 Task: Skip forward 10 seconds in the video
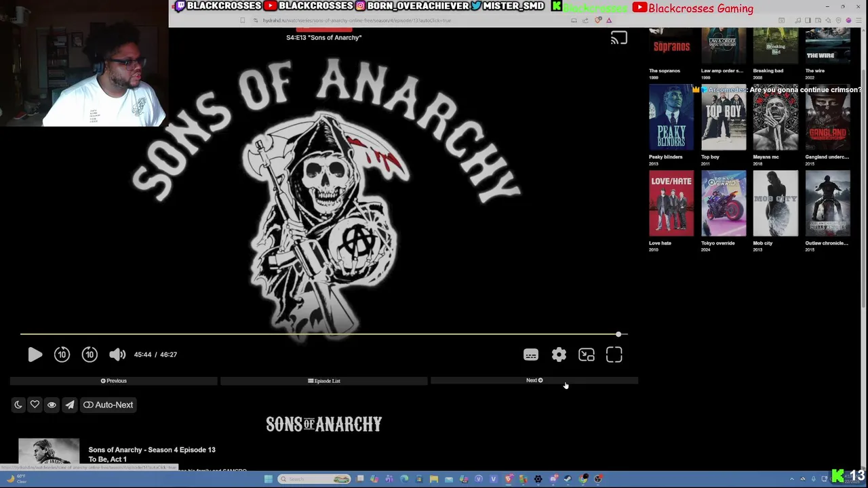pos(90,354)
